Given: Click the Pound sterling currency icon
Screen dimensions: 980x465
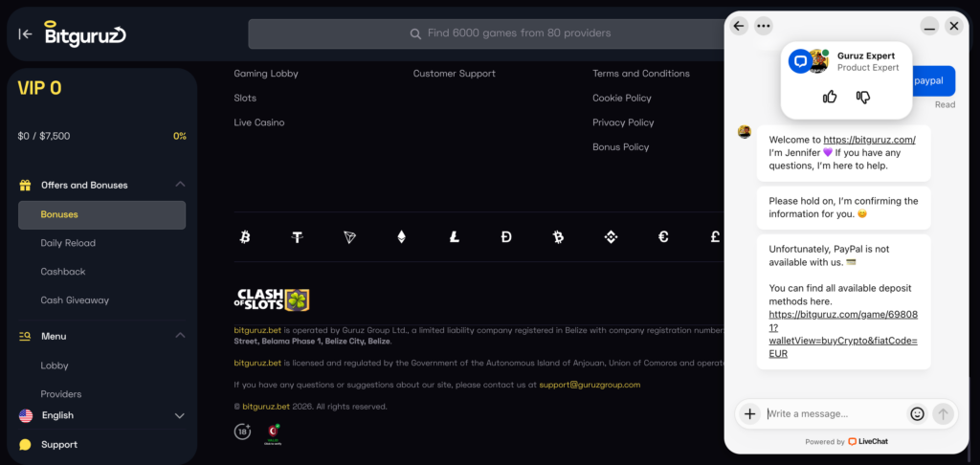Looking at the screenshot, I should pos(716,237).
